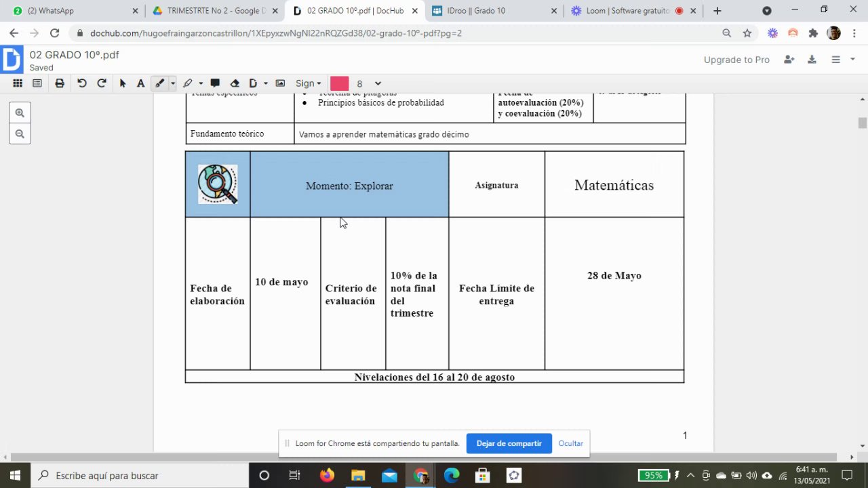This screenshot has height=488, width=868.
Task: Select the text tool A
Action: click(140, 83)
